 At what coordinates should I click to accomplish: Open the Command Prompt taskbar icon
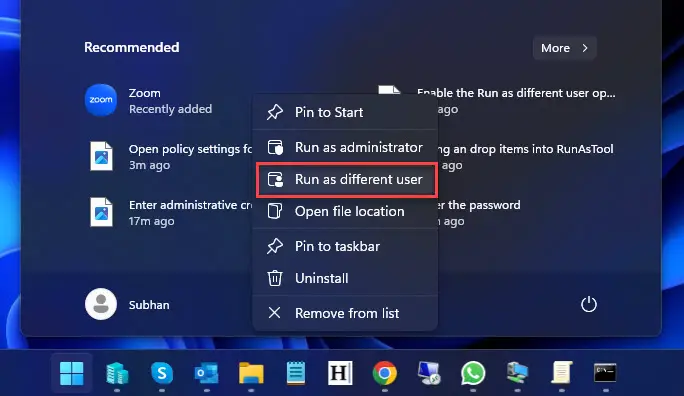click(x=605, y=373)
